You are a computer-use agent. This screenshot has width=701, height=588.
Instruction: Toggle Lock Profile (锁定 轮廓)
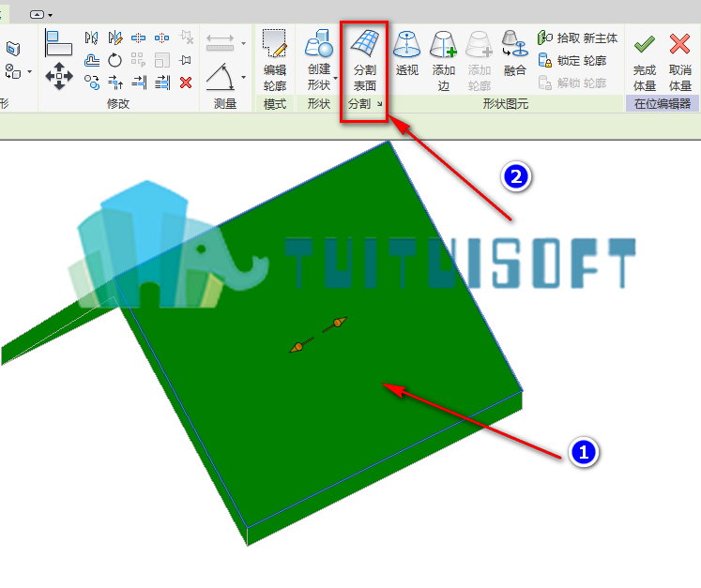click(x=572, y=60)
